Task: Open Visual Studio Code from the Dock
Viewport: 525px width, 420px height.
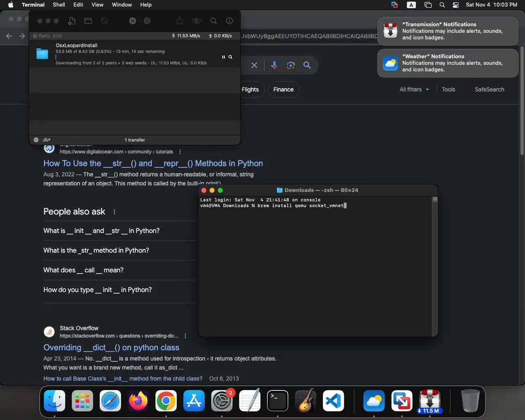Action: pos(333,401)
